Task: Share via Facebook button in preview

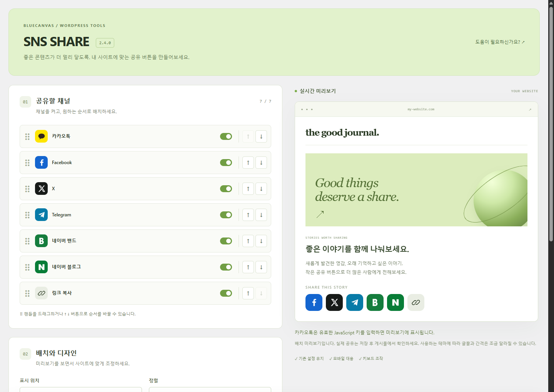Action: click(x=314, y=302)
